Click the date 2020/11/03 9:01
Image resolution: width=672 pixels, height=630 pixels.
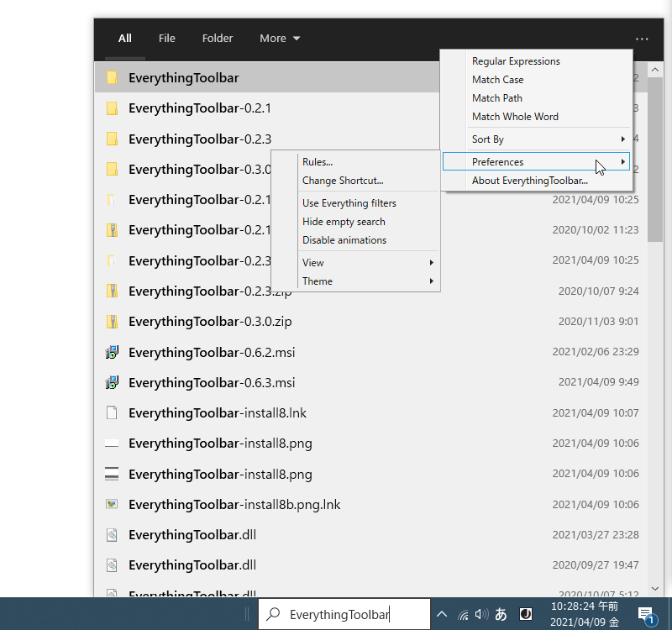pyautogui.click(x=598, y=322)
